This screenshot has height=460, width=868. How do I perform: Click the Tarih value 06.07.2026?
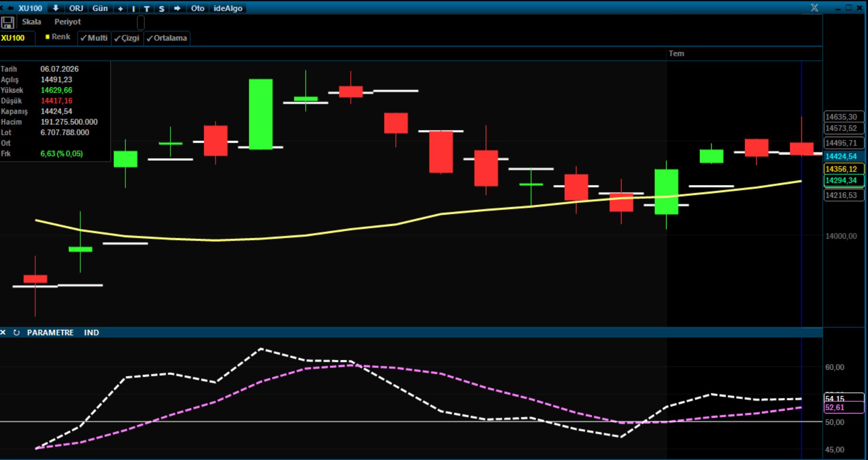tap(60, 69)
